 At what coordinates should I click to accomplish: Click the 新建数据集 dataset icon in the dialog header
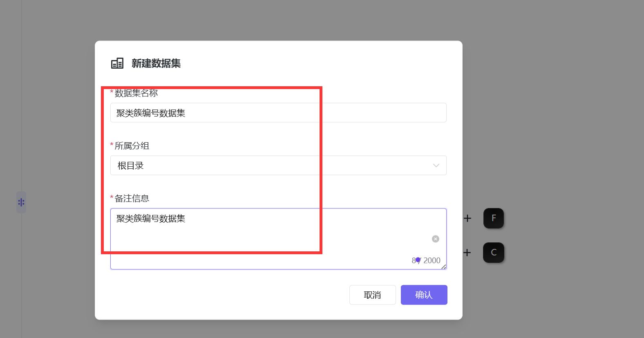tap(117, 63)
